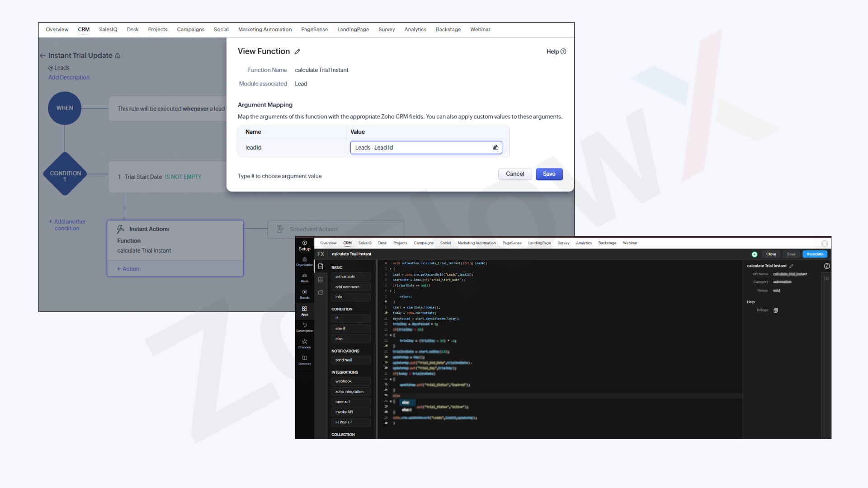Switch to the SalesIQ tab in top bar

coord(108,30)
